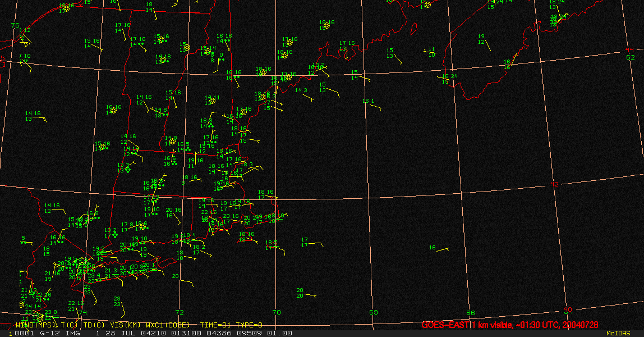The width and height of the screenshot is (644, 337).
Task: Click the longitude label 68
Action: [374, 312]
